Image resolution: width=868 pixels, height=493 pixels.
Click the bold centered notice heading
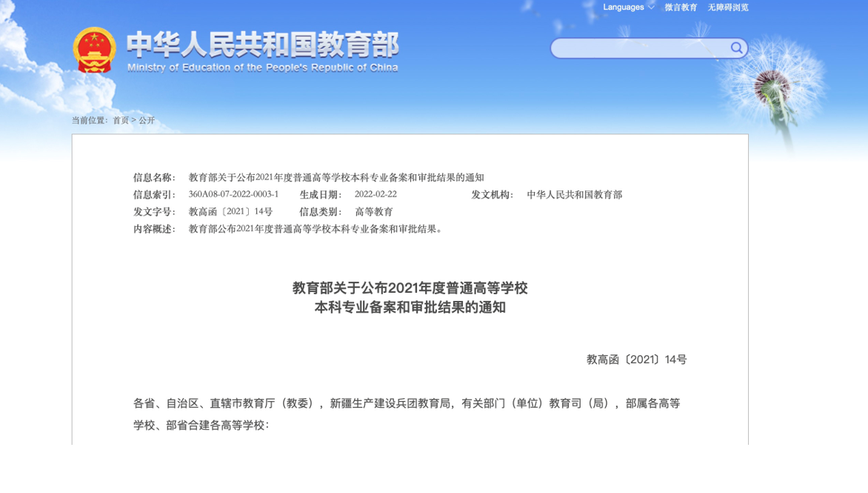point(410,297)
